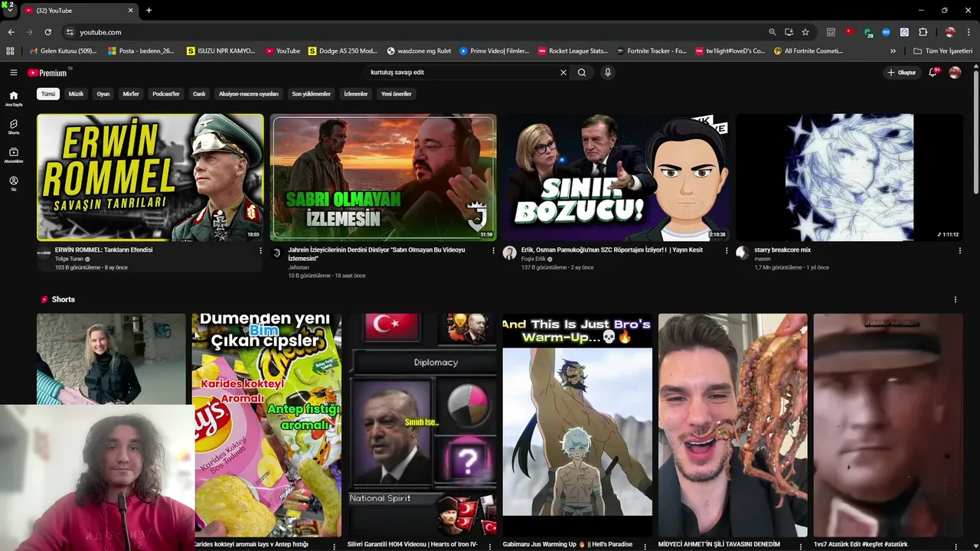Open Chrome profile avatar in toolbar

(x=950, y=32)
